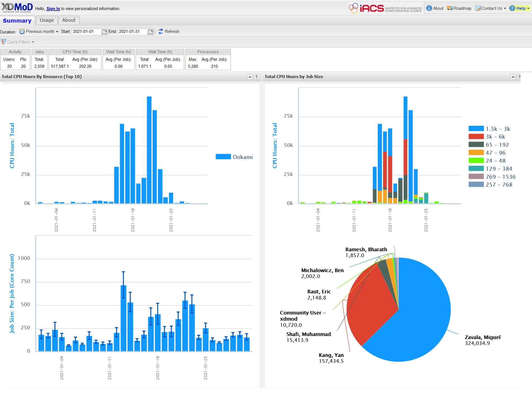The height and width of the screenshot is (394, 532).
Task: Click the XDMoD logo
Action: click(x=17, y=8)
